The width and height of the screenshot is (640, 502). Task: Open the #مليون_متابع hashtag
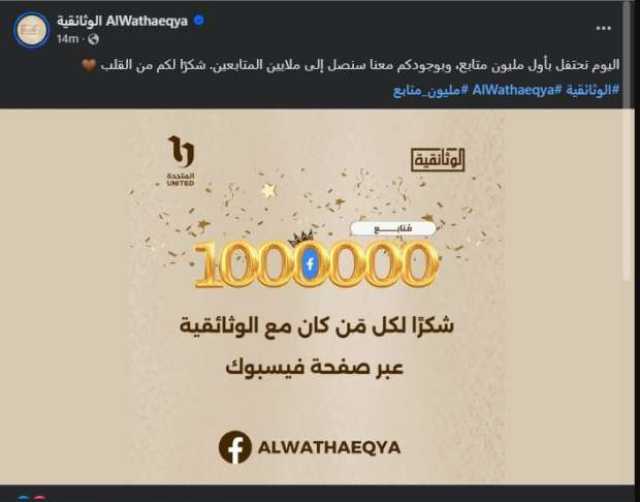[431, 90]
